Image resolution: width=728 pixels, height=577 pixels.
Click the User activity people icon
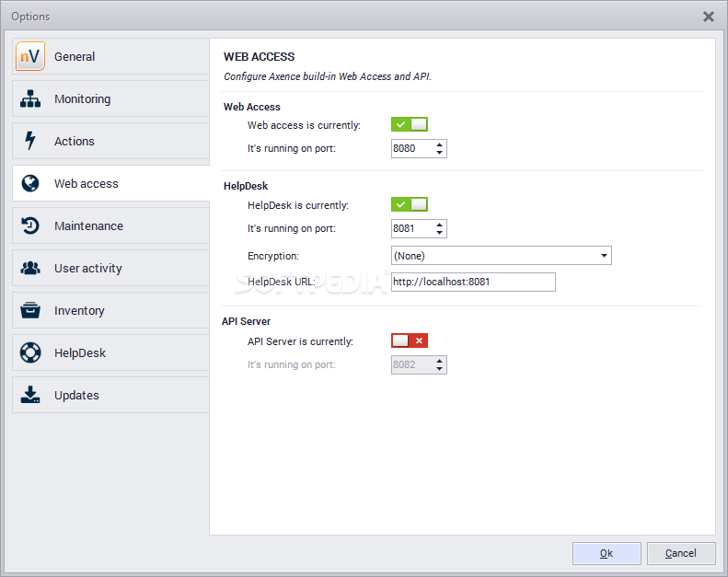coord(30,268)
